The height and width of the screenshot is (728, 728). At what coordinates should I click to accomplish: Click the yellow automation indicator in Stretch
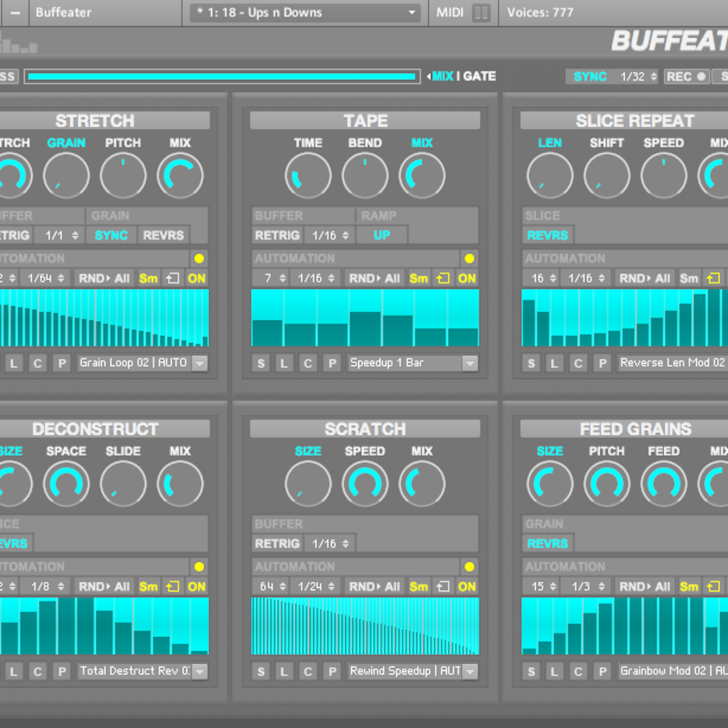(x=199, y=258)
